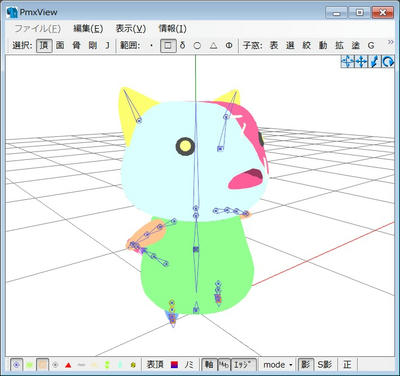Minimize the PmxView window
This screenshot has width=400, height=376.
point(337,13)
